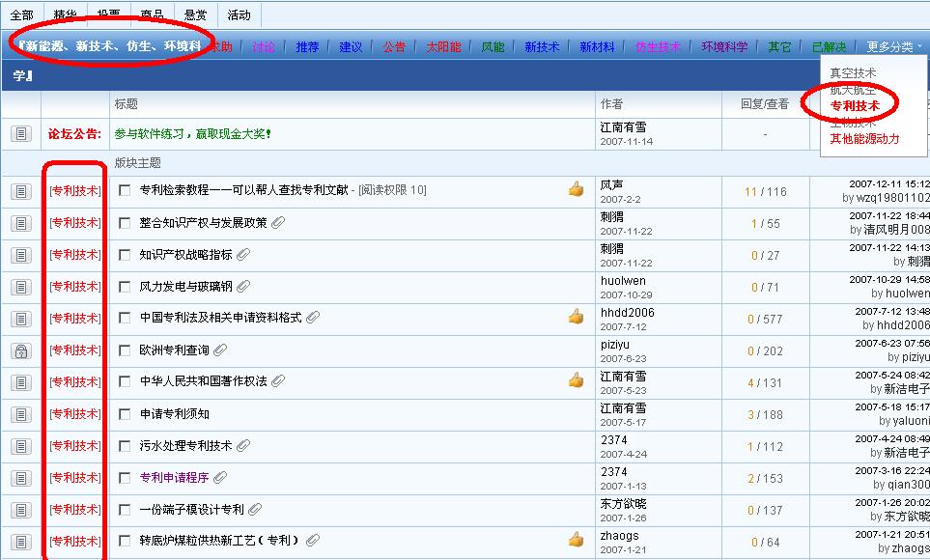Screen dimensions: 930x560
Task: Click the reply count '0 / 577'
Action: [x=765, y=320]
